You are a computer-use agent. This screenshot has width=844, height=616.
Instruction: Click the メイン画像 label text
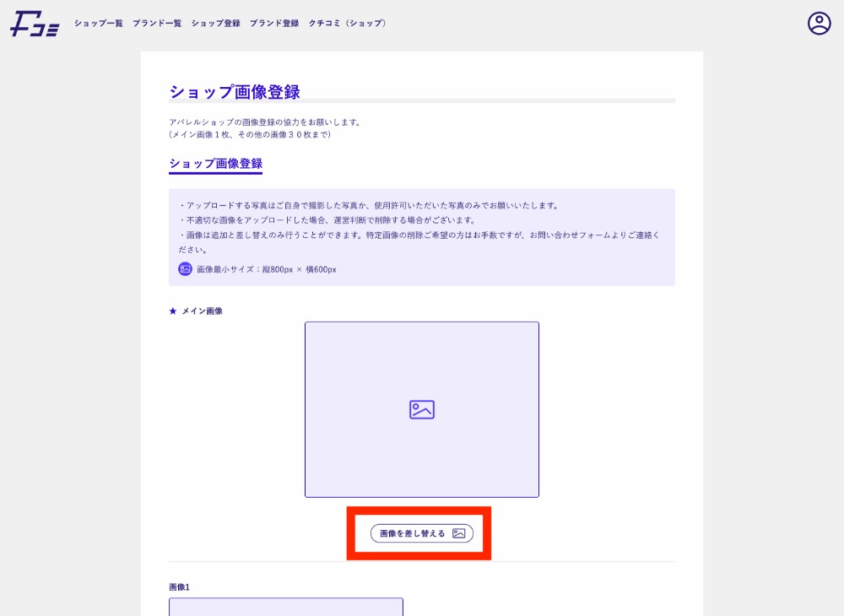[202, 311]
